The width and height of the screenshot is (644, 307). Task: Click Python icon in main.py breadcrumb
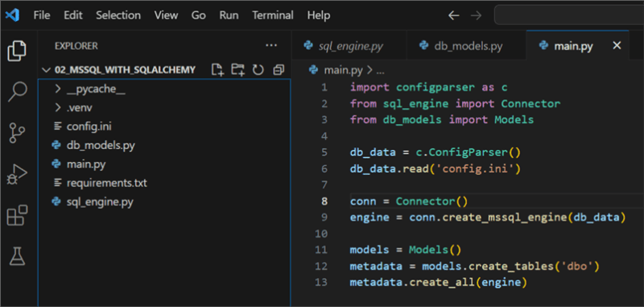click(x=314, y=69)
